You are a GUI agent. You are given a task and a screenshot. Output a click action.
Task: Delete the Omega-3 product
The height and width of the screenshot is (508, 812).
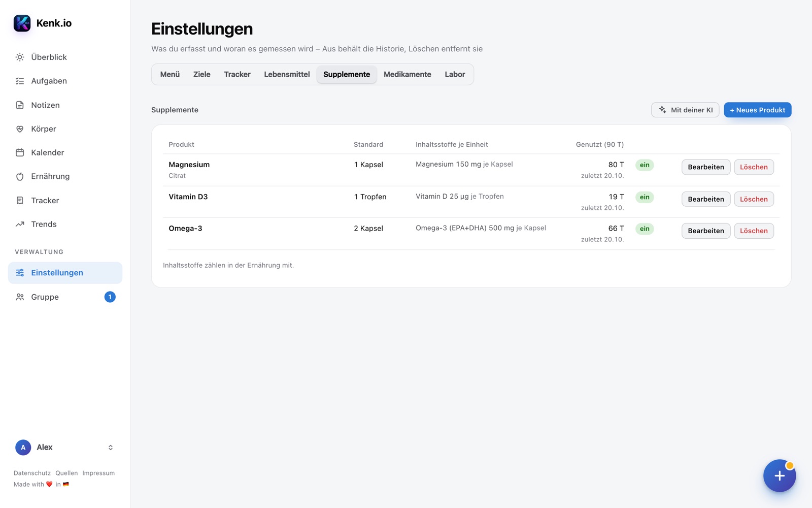click(x=754, y=231)
